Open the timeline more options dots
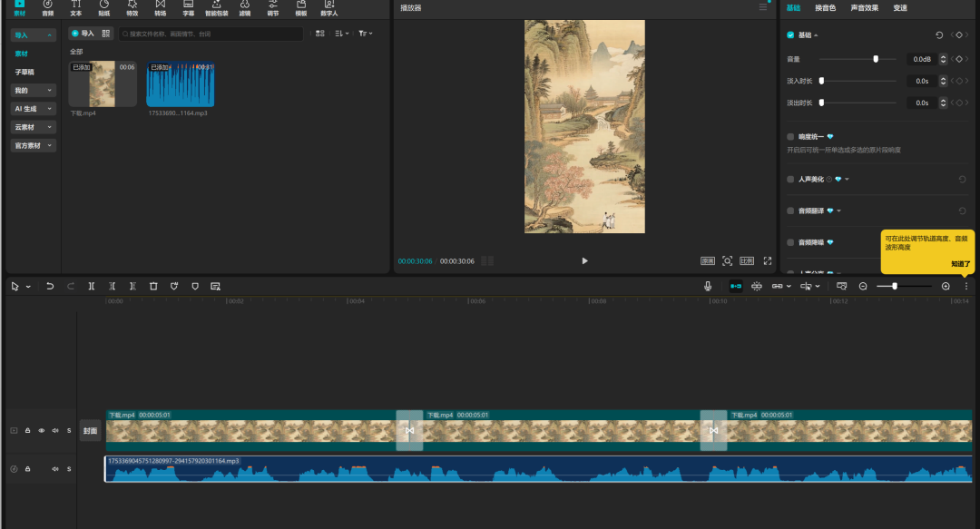The height and width of the screenshot is (529, 980). click(x=966, y=287)
